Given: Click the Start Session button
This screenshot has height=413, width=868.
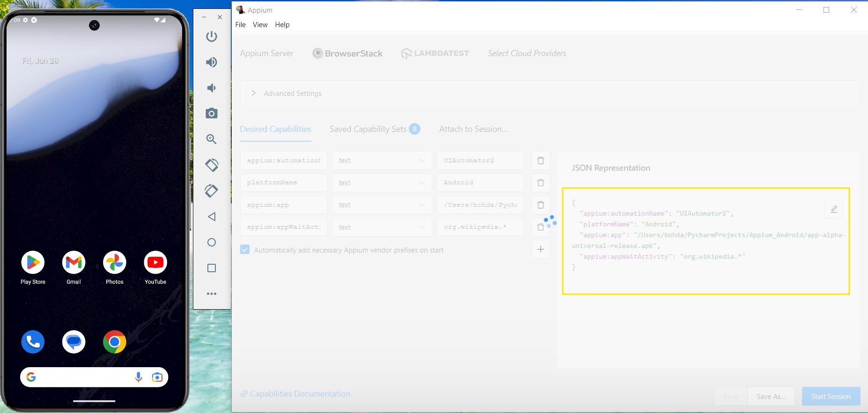Looking at the screenshot, I should pyautogui.click(x=831, y=396).
